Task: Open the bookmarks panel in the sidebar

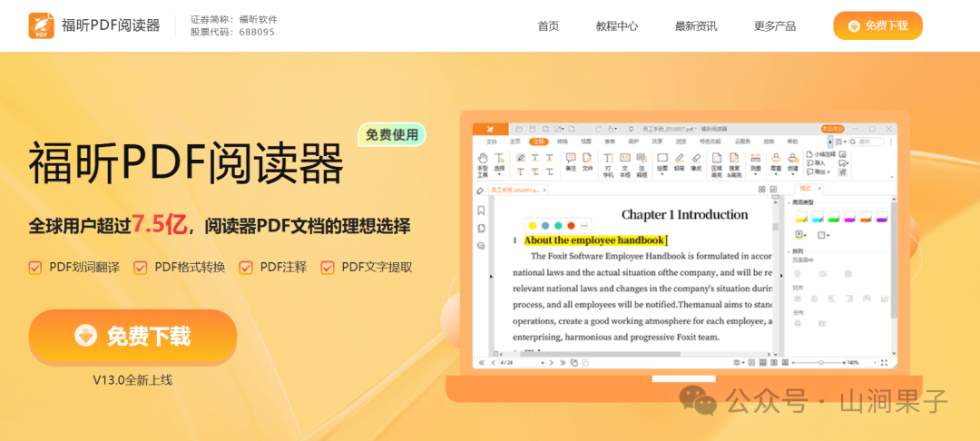Action: [x=481, y=210]
